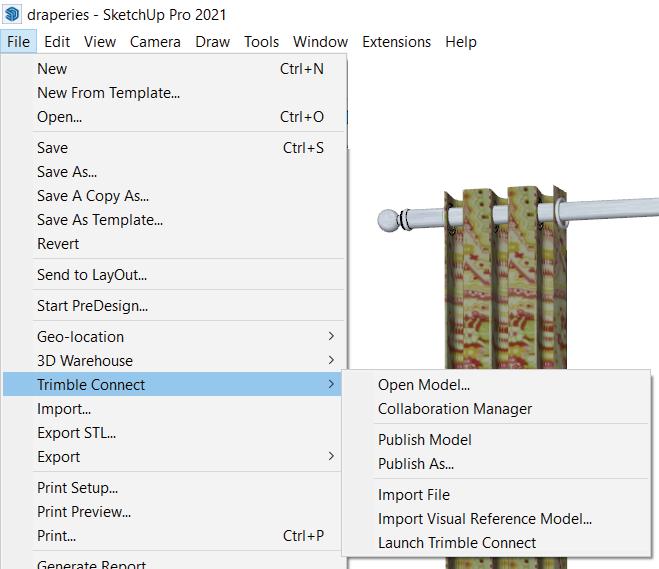Click Save in the File menu
The image size is (659, 569).
(x=174, y=148)
